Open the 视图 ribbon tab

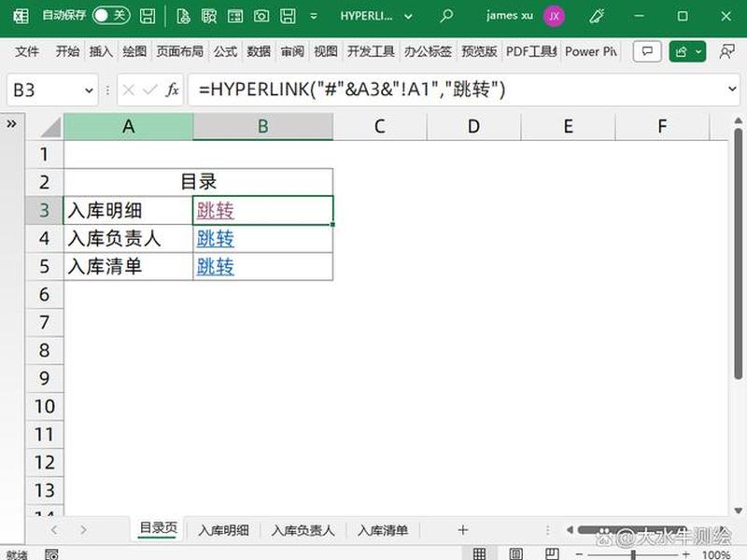click(x=325, y=51)
